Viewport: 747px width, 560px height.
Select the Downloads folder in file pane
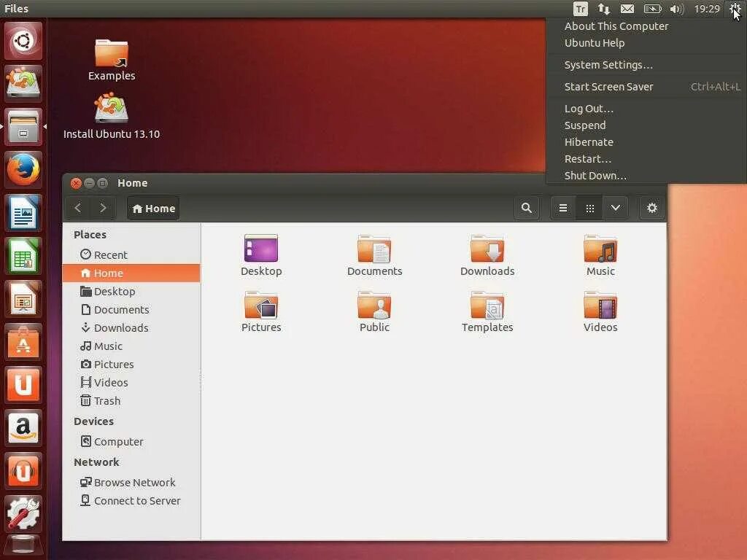(x=487, y=255)
